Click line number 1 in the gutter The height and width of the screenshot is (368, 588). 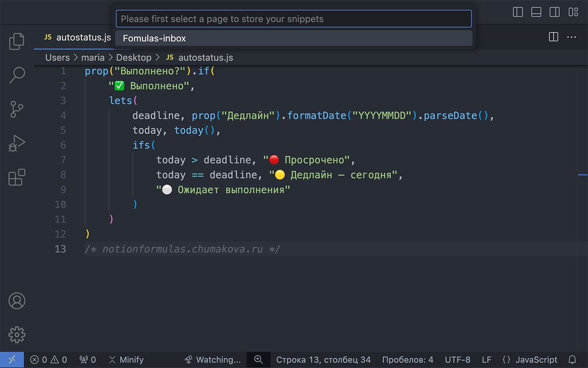[x=63, y=71]
